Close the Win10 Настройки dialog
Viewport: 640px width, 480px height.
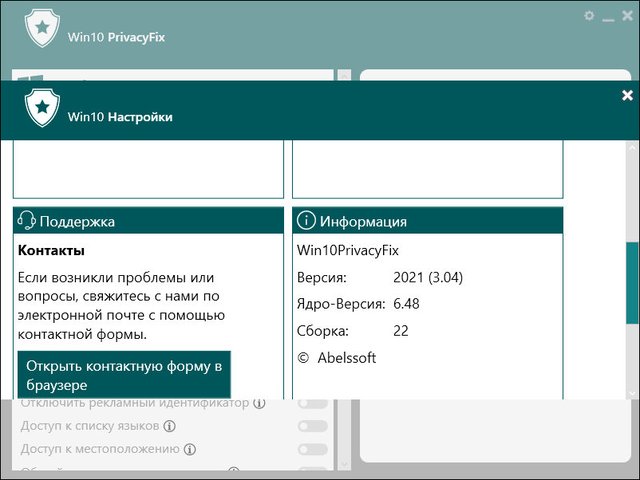pyautogui.click(x=627, y=95)
